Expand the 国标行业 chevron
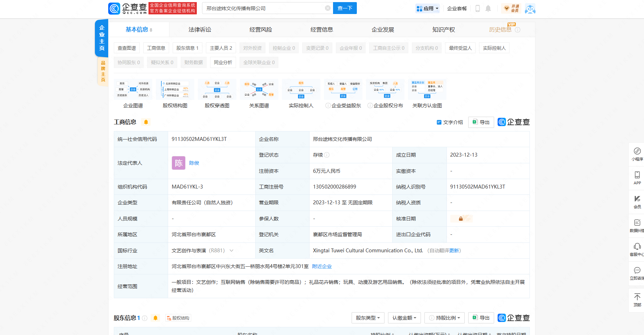This screenshot has width=644, height=335. (231, 251)
